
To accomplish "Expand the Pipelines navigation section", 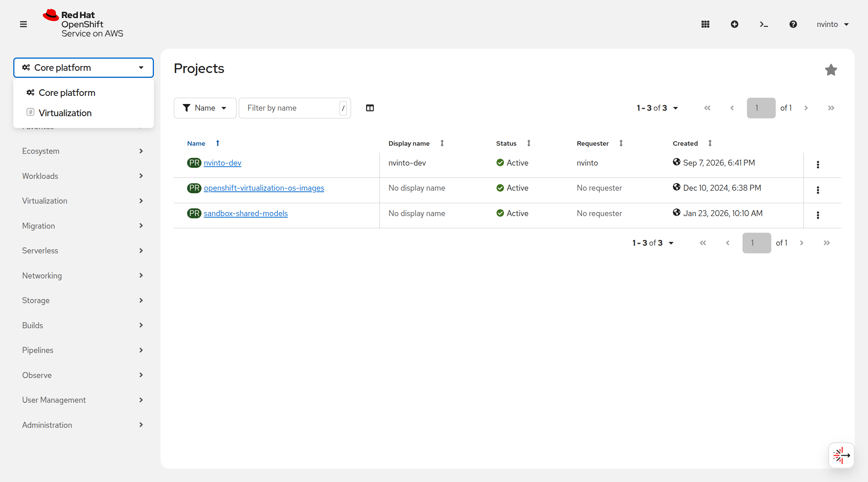I will (x=83, y=350).
